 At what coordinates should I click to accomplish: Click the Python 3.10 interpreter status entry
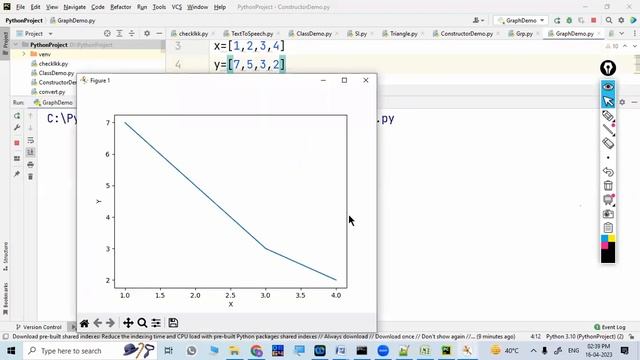click(584, 337)
